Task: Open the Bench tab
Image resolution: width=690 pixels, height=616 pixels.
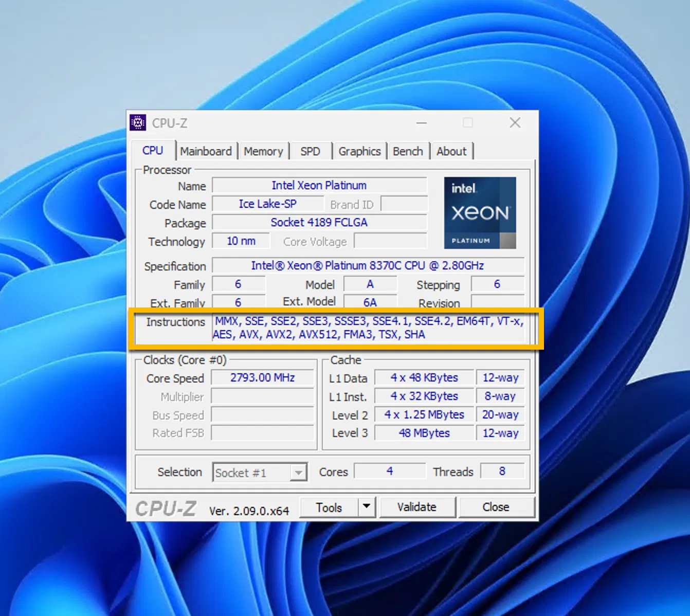Action: tap(408, 151)
